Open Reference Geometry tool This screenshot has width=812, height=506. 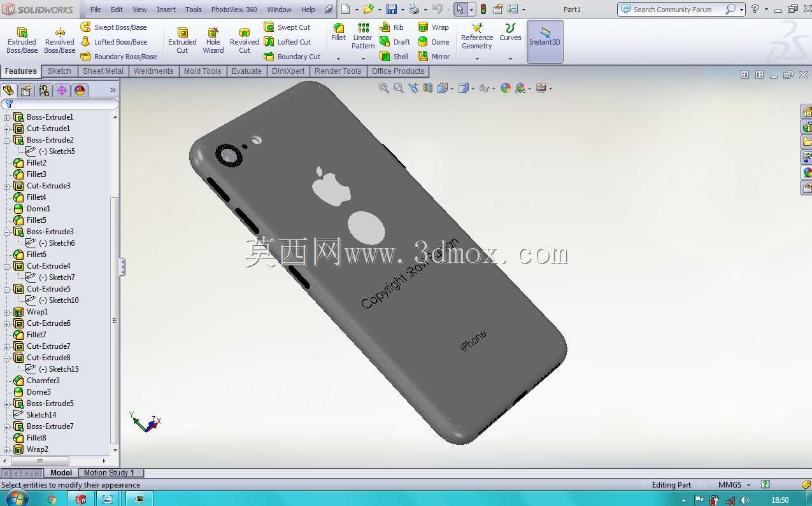click(x=477, y=36)
